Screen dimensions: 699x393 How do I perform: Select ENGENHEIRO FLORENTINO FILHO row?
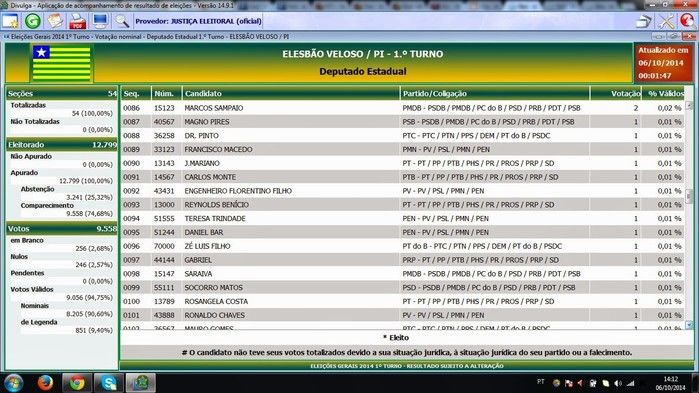coord(403,191)
